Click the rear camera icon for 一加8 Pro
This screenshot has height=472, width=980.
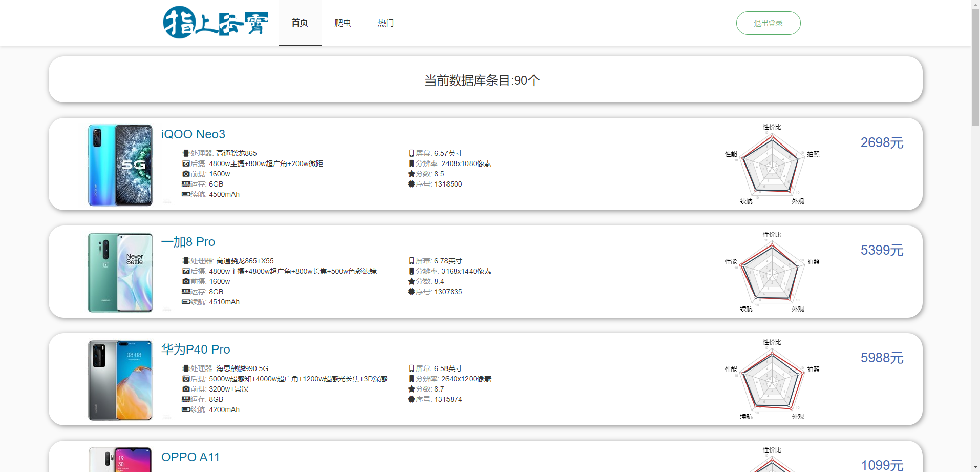pos(186,271)
